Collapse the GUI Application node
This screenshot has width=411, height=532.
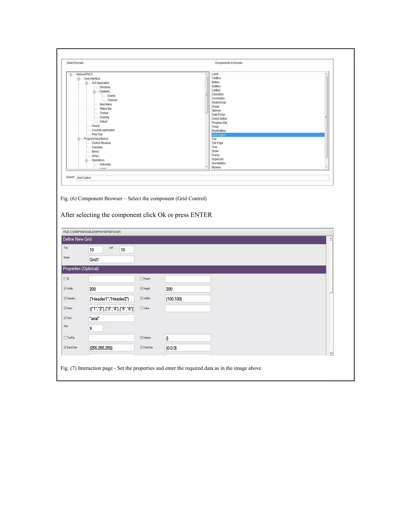[x=86, y=83]
